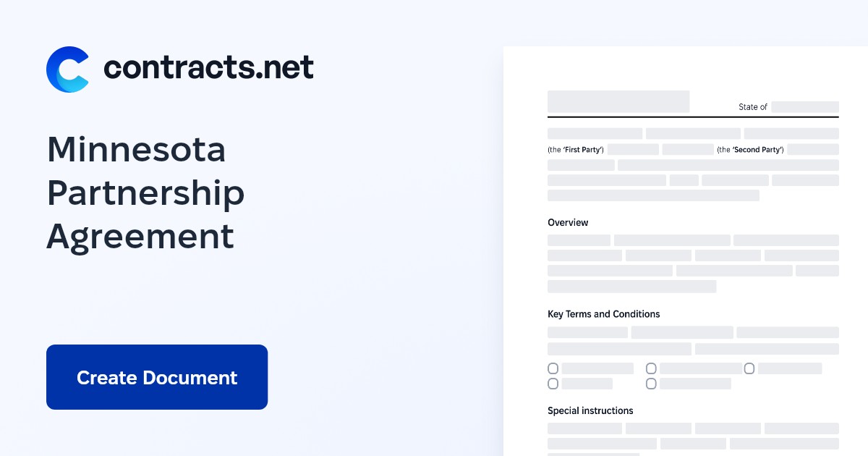This screenshot has height=456, width=868.
Task: Click the field after "State of"
Action: point(804,106)
